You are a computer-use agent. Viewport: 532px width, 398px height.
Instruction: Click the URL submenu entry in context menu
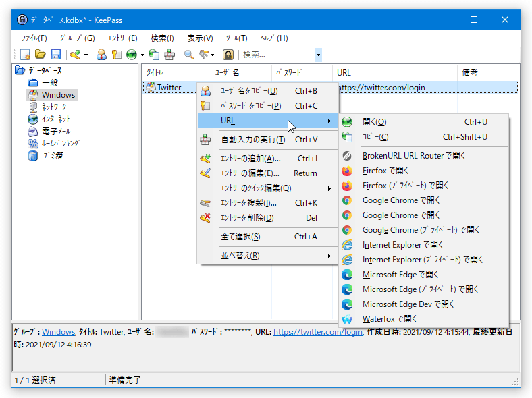[x=268, y=121]
